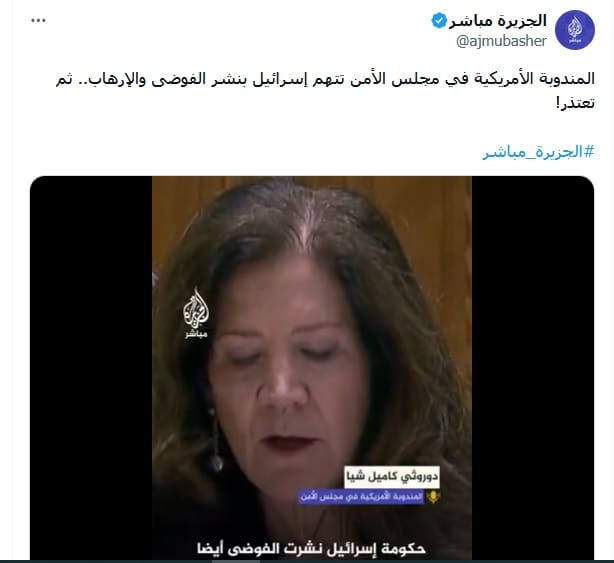This screenshot has width=614, height=563.
Task: Open the #الجزيرة_مباشر hashtag
Action: [538, 152]
